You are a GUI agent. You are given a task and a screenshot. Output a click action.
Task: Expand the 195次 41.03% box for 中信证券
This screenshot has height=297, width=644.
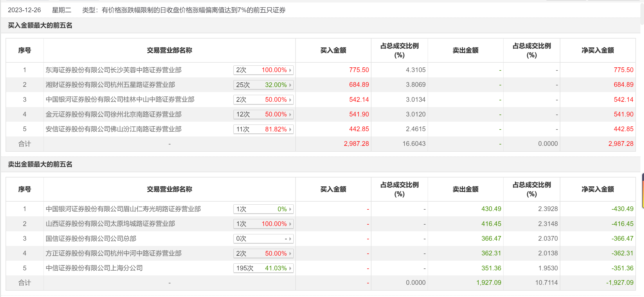(263, 268)
